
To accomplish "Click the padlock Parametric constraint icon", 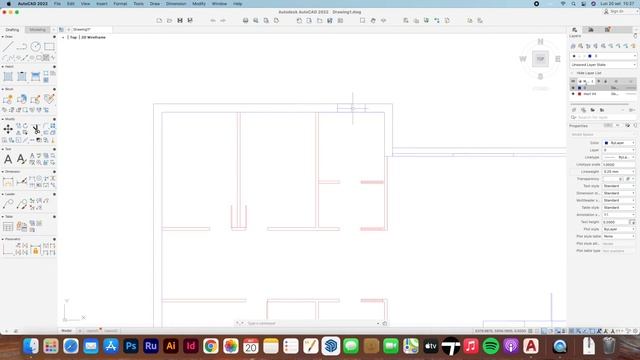I will point(36,250).
